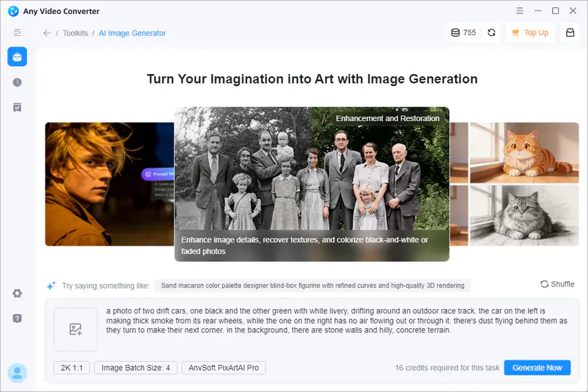Click the 755 credits balance indicator
588x392 pixels.
click(x=463, y=32)
